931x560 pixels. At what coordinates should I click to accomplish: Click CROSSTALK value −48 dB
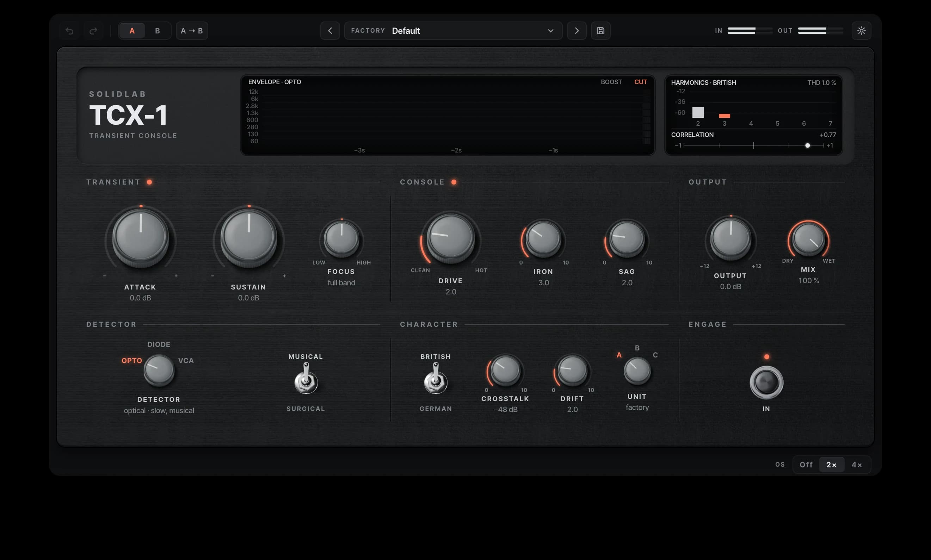click(x=505, y=409)
